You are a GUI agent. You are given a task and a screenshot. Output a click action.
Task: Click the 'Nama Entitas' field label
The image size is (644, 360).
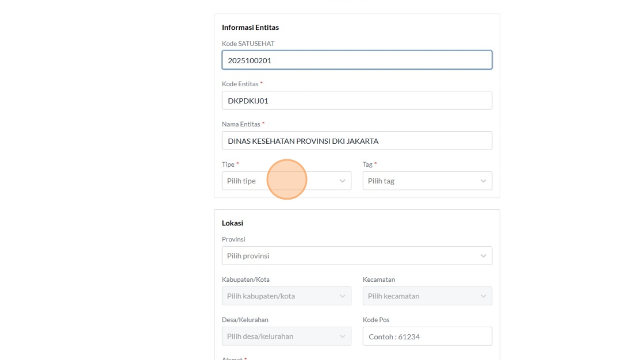240,124
